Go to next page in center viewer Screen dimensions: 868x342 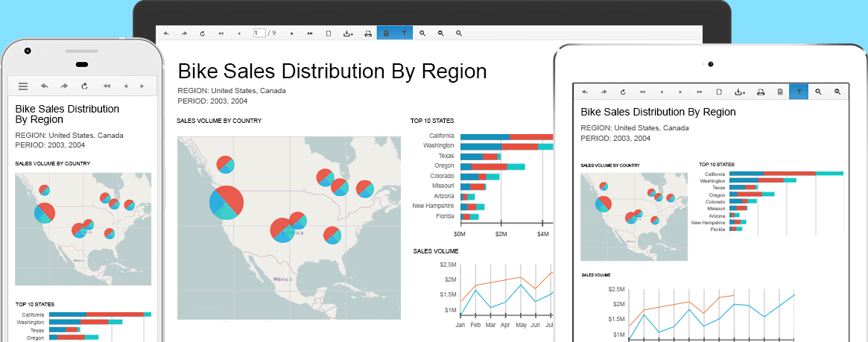tap(292, 34)
